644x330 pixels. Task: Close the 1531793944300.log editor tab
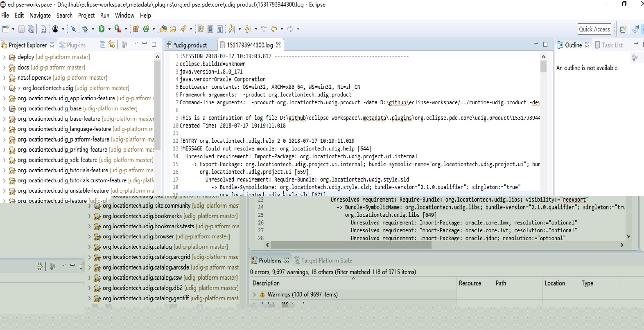(x=278, y=45)
